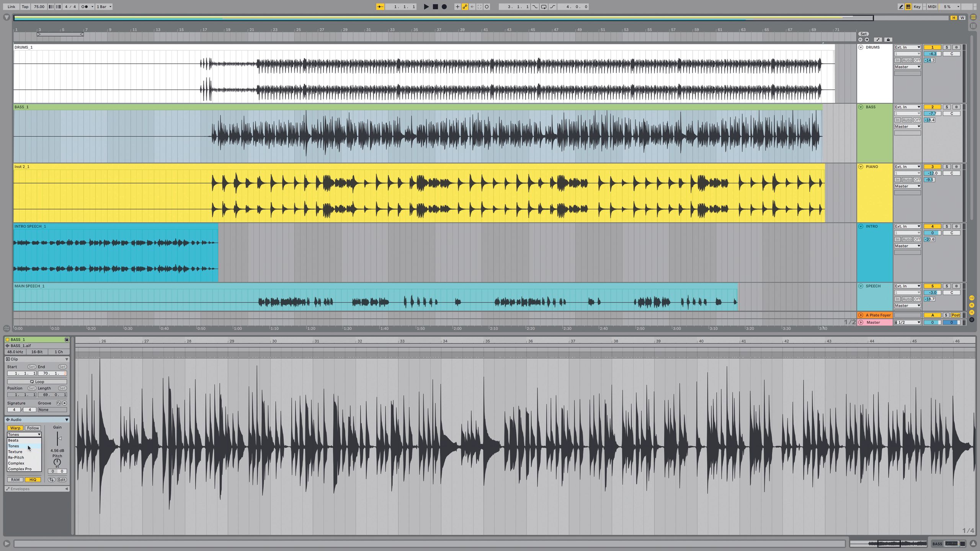Viewport: 980px width, 551px height.
Task: Enable Draw Mode with the pencil icon
Action: tap(901, 7)
